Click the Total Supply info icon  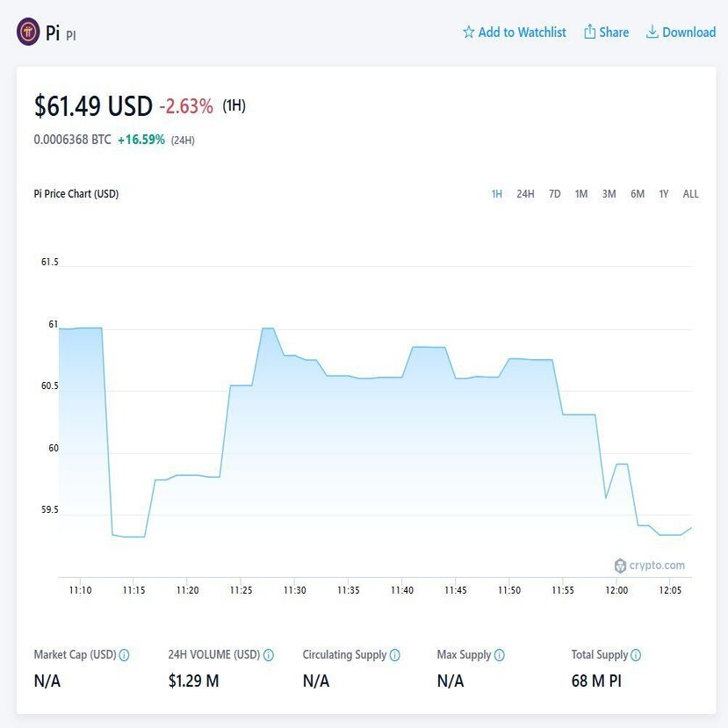(x=637, y=654)
